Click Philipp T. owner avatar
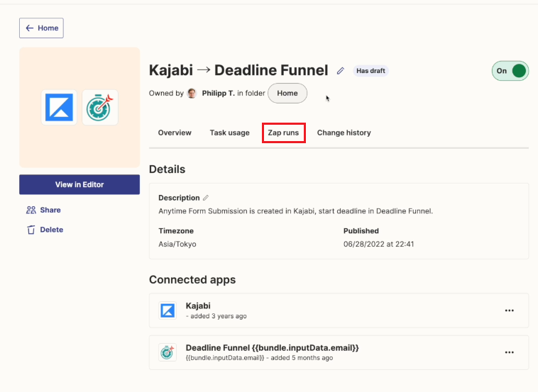This screenshot has height=392, width=538. click(192, 93)
